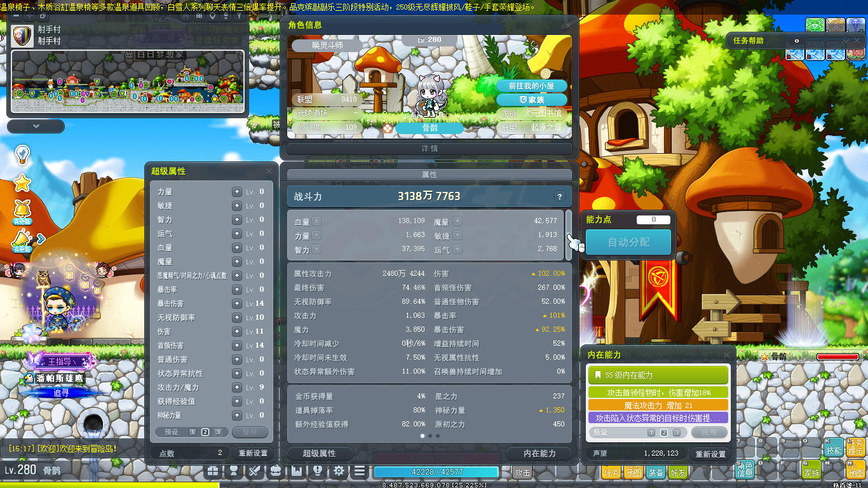Click the question mark beside 战斗力
868x488 pixels.
click(559, 196)
